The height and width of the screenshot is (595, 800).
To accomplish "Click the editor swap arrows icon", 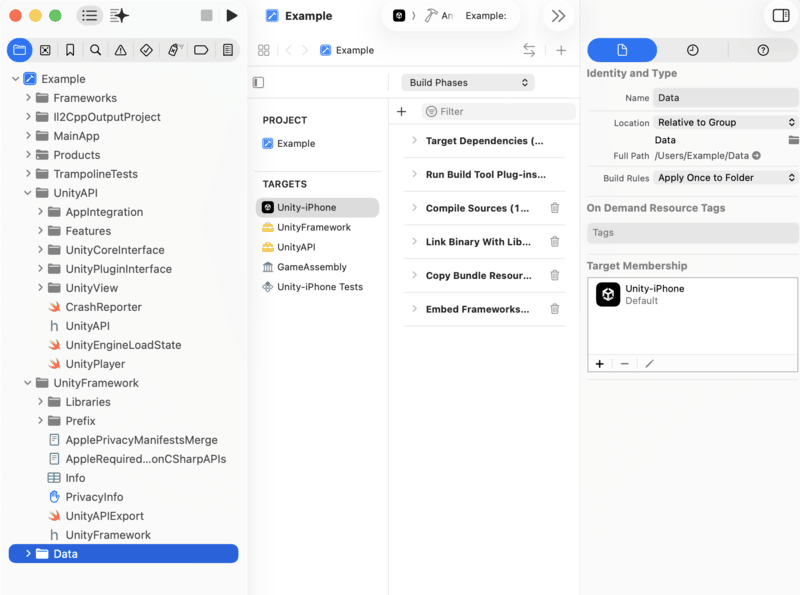I will point(530,50).
